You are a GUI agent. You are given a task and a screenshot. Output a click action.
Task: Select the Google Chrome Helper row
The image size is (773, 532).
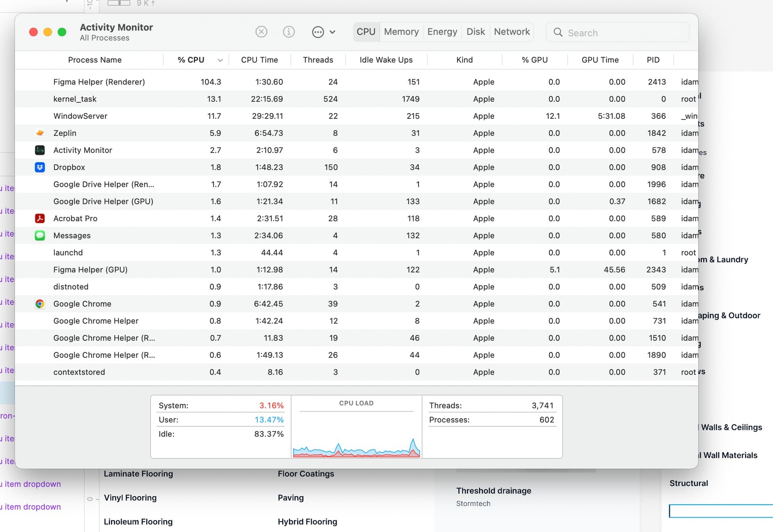pos(356,321)
